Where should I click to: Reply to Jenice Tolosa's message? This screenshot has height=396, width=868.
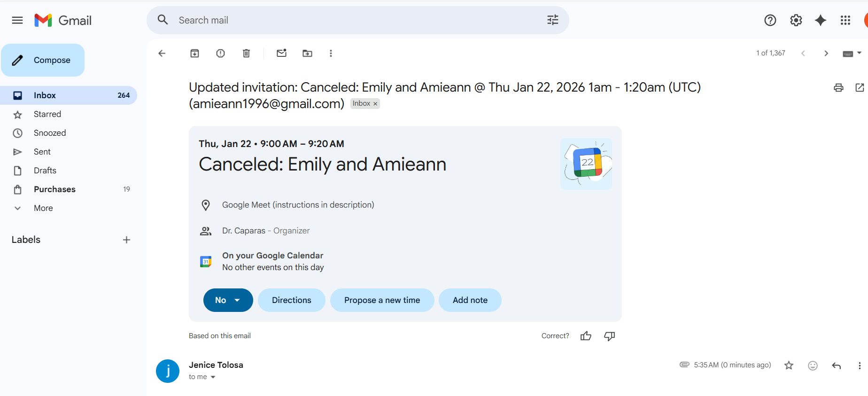pyautogui.click(x=836, y=365)
